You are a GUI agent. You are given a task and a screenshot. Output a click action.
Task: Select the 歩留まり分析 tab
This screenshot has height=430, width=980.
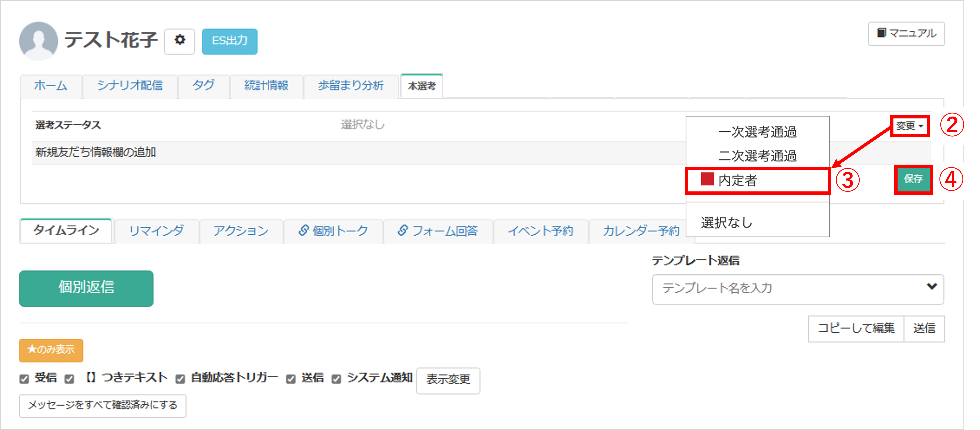pos(351,86)
